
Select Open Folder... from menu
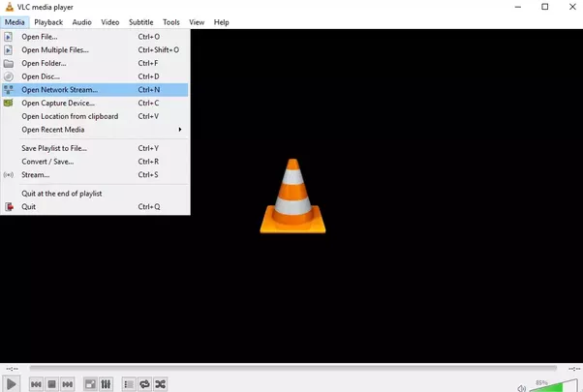tap(95, 63)
